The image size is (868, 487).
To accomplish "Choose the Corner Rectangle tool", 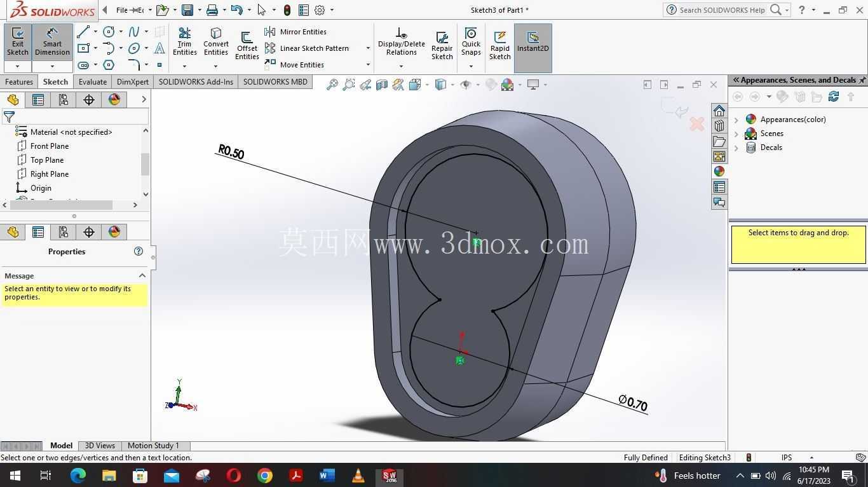I will click(83, 48).
